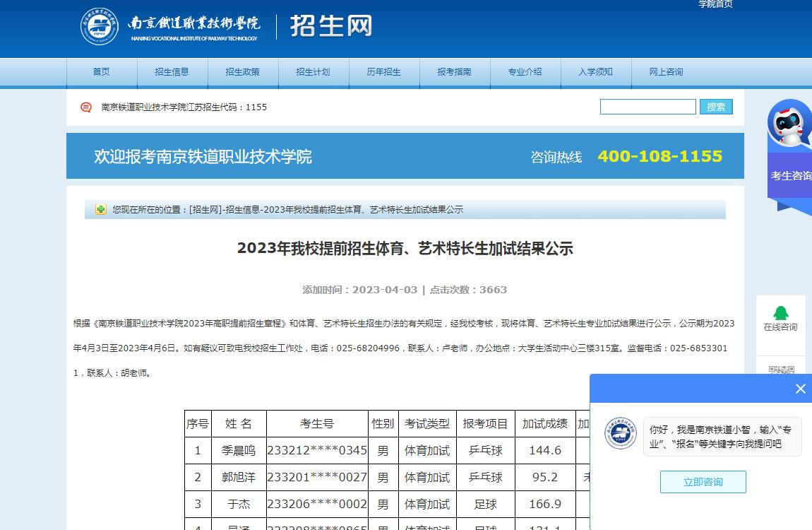812x530 pixels.
Task: Click the article title 2023年我校提前招生体育
Action: (405, 249)
